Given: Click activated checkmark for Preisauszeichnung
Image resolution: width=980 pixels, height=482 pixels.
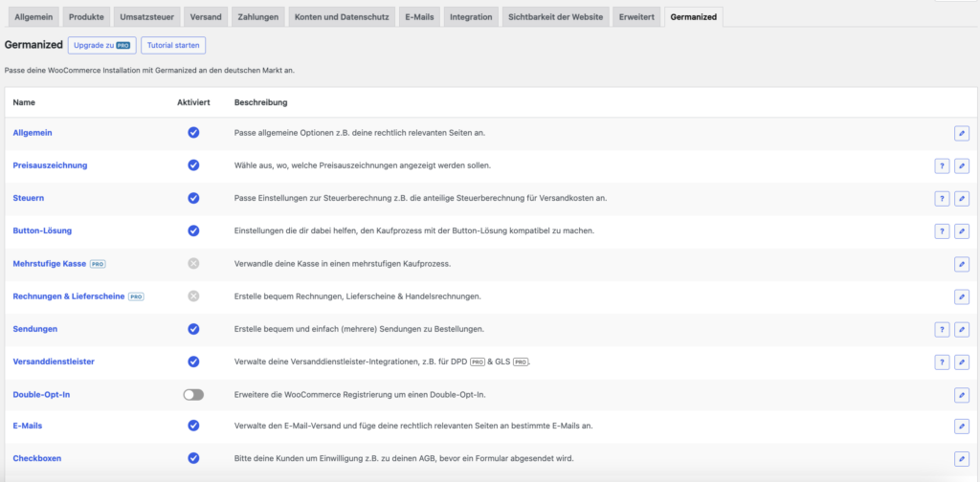Looking at the screenshot, I should tap(193, 164).
